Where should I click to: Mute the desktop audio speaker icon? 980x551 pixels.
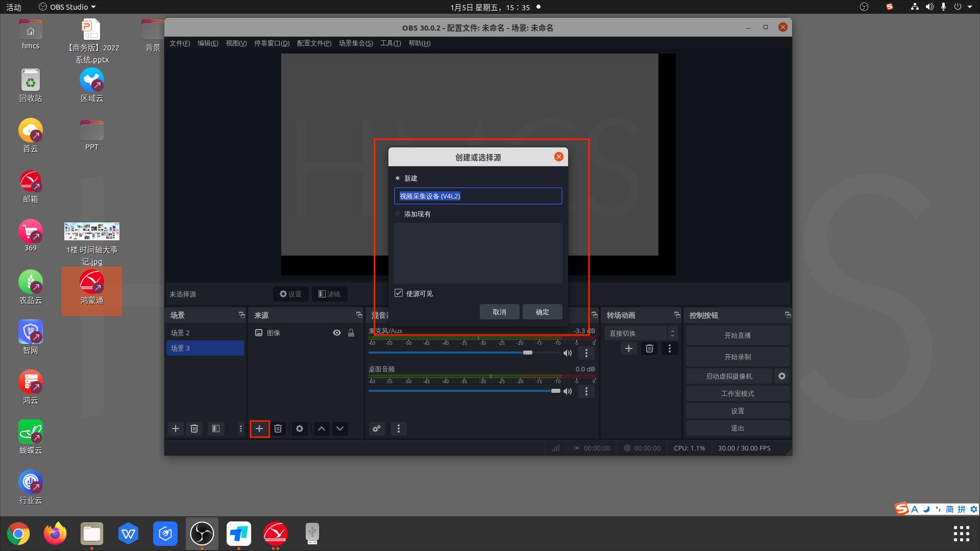[x=567, y=391]
